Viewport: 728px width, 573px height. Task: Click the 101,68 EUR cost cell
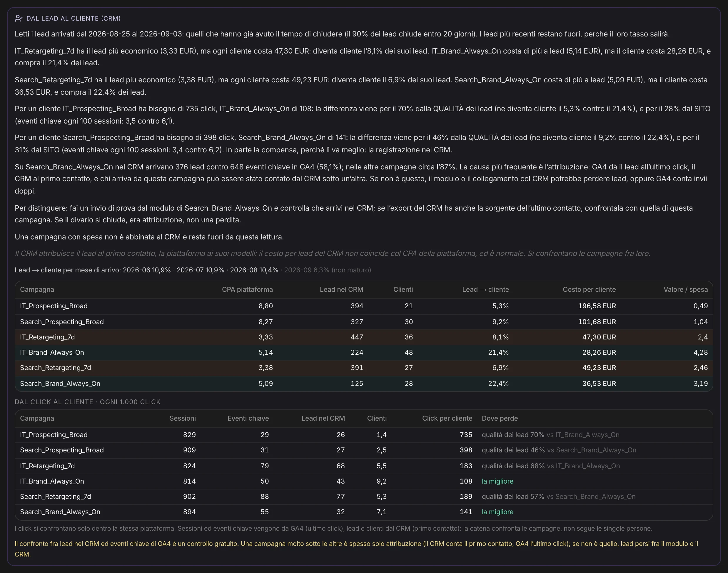pyautogui.click(x=597, y=322)
